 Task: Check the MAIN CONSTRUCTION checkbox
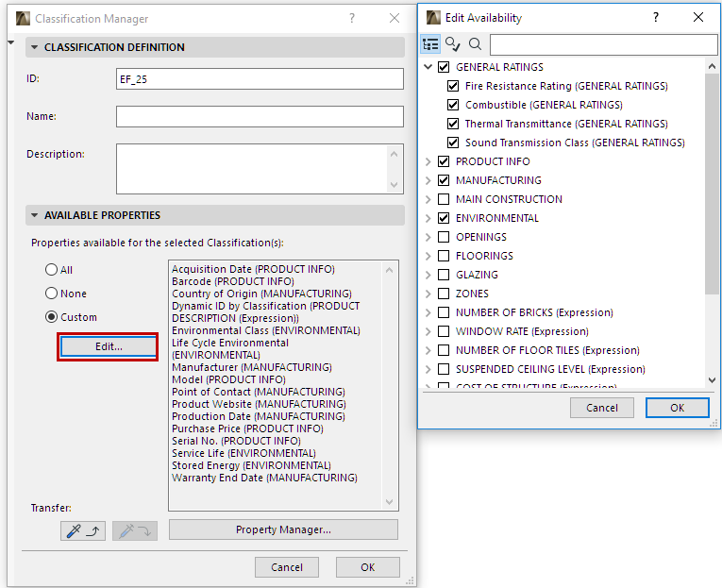click(444, 199)
